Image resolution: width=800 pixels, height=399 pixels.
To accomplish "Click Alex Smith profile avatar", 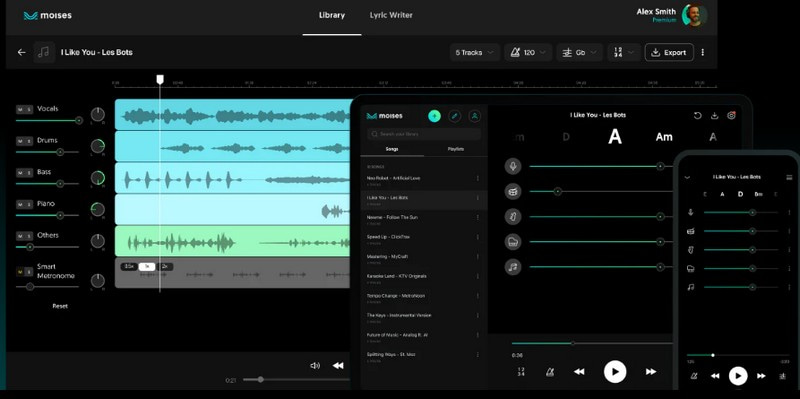I will click(695, 15).
